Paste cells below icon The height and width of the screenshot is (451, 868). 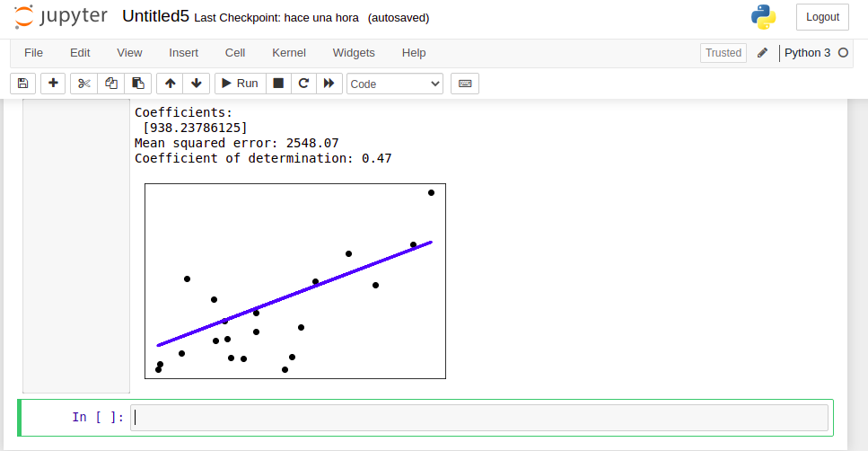point(137,84)
